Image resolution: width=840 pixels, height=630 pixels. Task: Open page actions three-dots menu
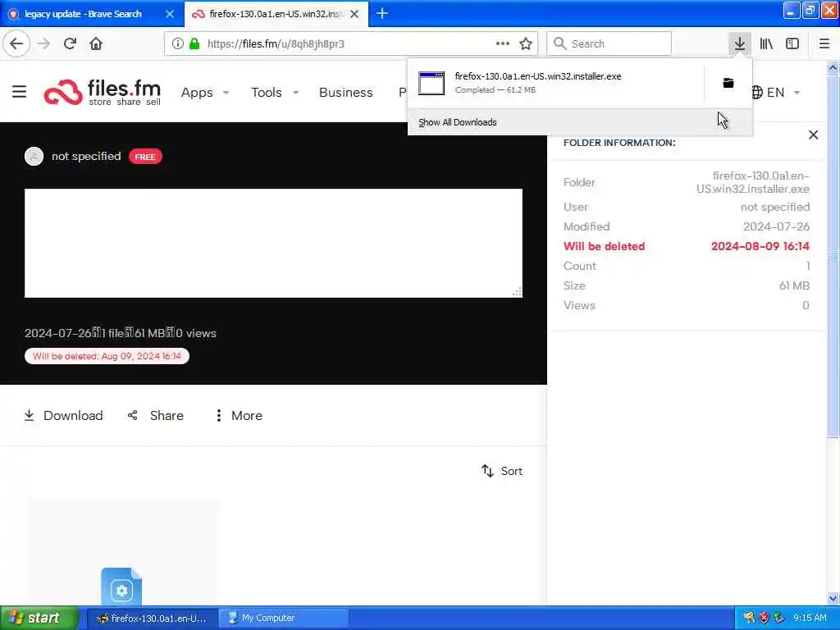click(x=503, y=43)
